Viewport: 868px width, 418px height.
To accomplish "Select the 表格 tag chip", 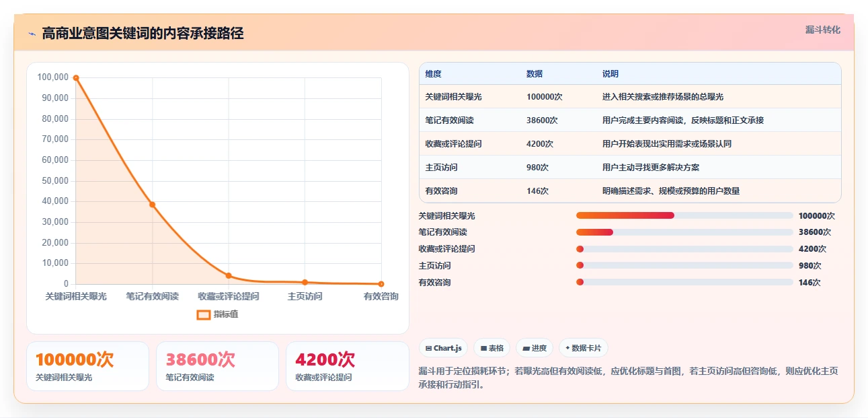I will (492, 348).
